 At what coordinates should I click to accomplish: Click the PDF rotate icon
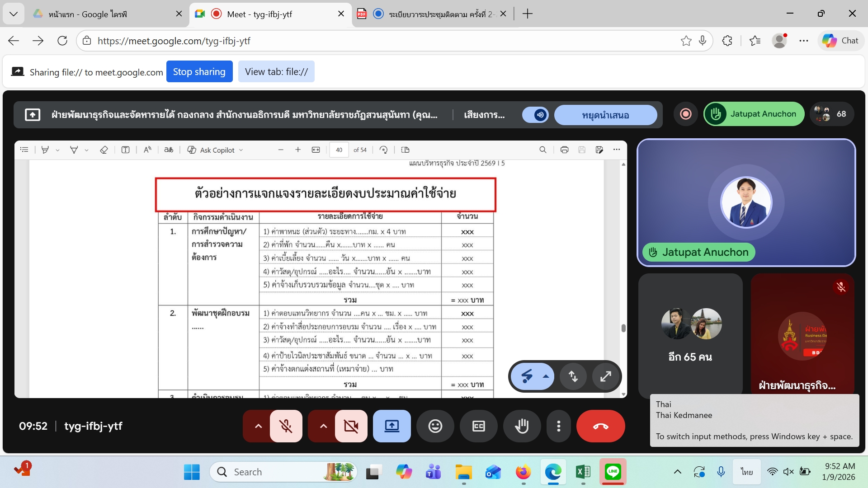click(x=383, y=150)
